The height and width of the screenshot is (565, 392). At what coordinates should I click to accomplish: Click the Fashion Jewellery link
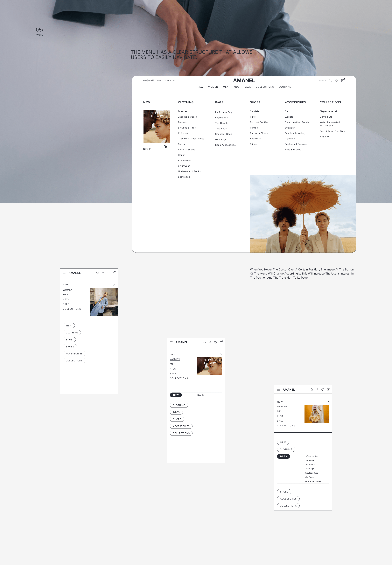pos(295,133)
